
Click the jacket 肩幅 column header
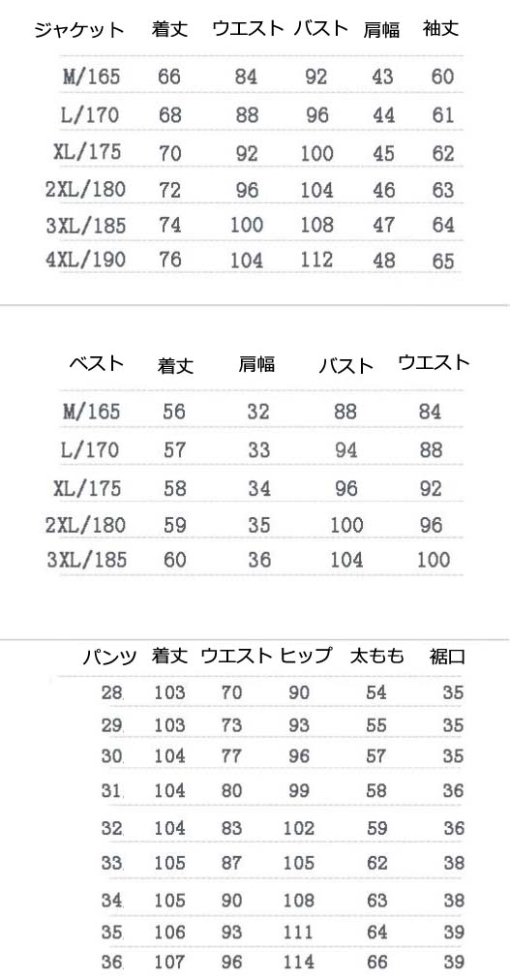381,29
